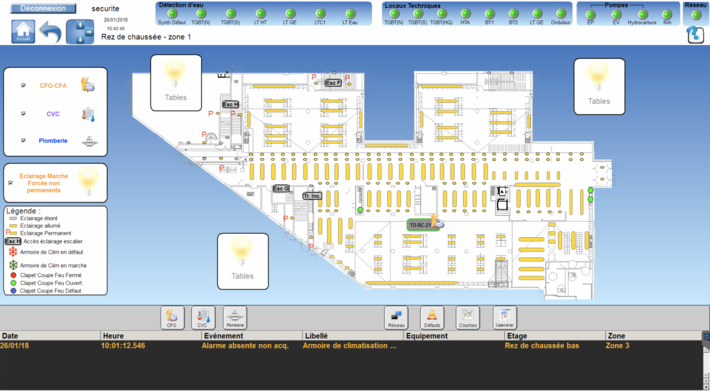Screen dimensions: 710x391
Task: Open the CVC toolbar icon
Action: click(203, 317)
